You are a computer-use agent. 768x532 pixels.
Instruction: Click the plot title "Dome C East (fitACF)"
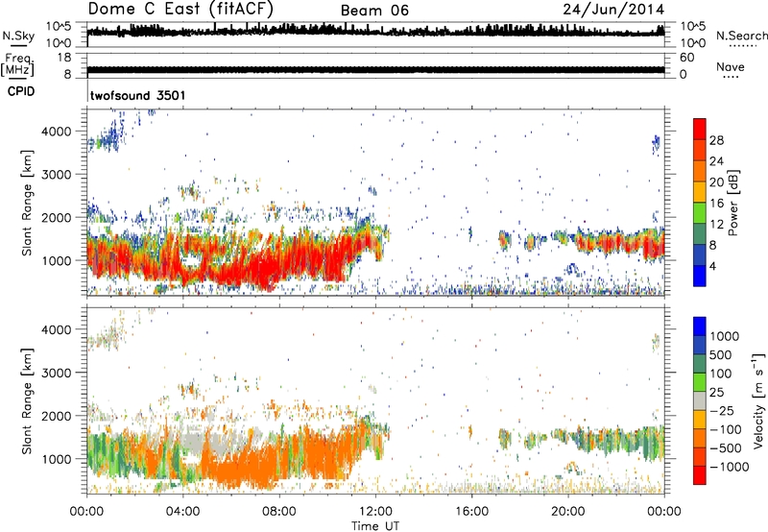180,9
